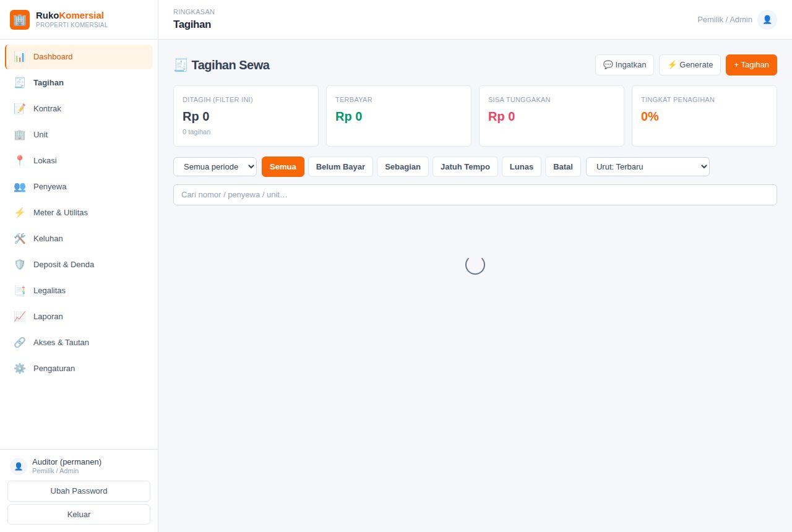Click the Laporan trend chart icon

[x=20, y=317]
